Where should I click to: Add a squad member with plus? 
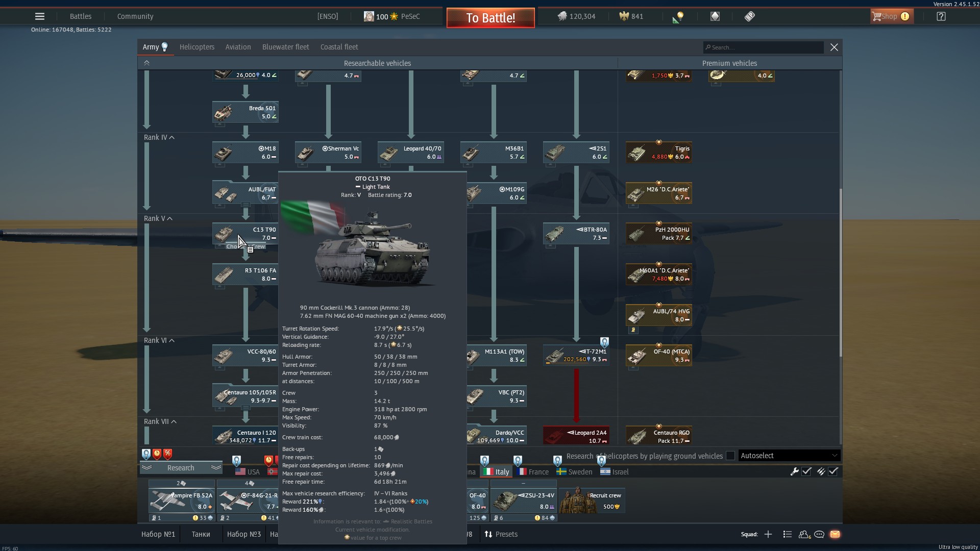[x=768, y=534]
